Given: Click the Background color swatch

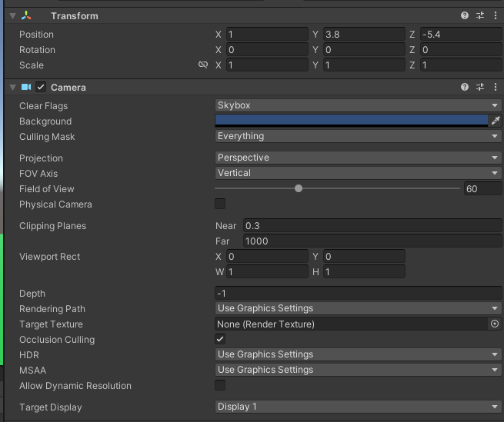Looking at the screenshot, I should click(352, 121).
